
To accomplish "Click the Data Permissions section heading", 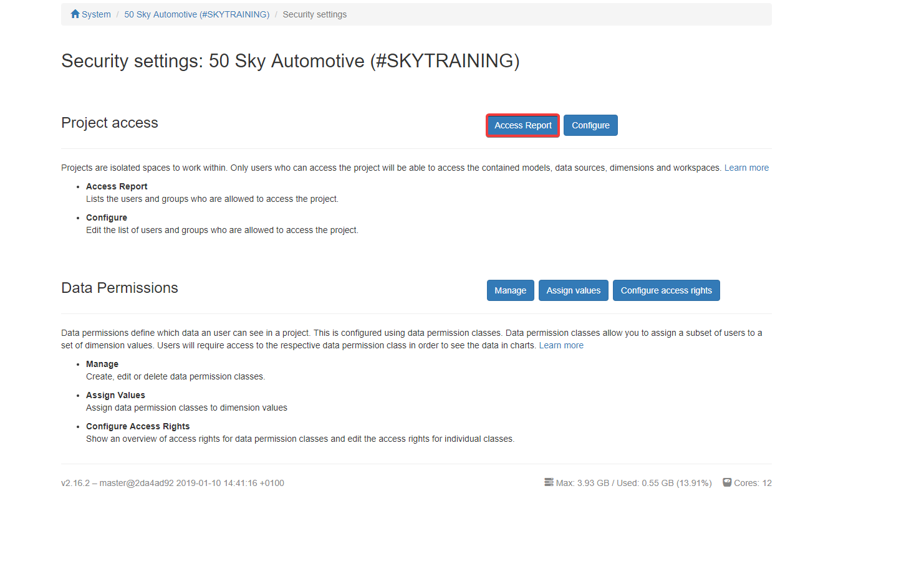I will tap(120, 288).
